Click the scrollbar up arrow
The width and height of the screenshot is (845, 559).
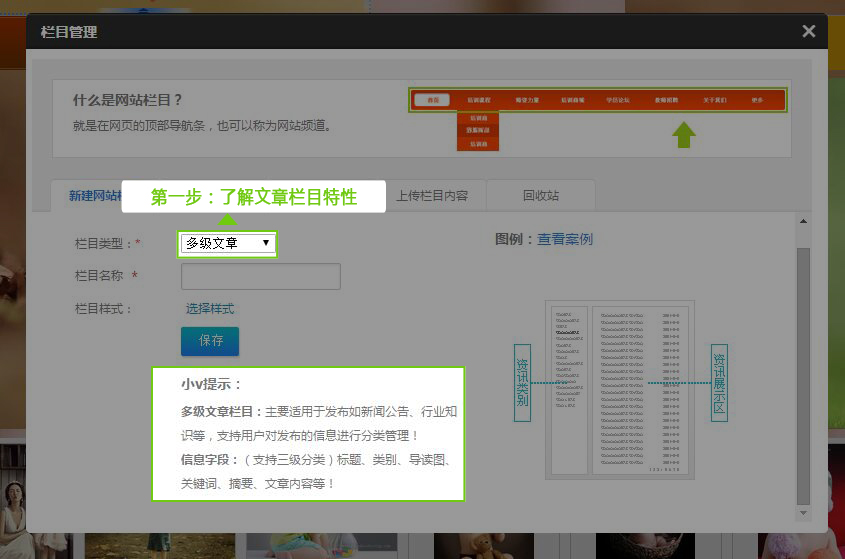pos(803,221)
